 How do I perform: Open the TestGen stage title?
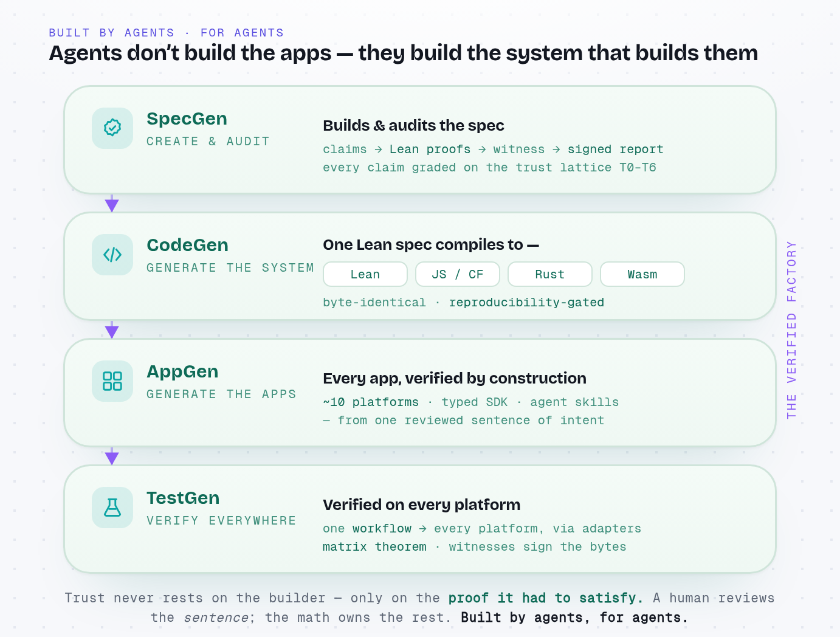183,498
